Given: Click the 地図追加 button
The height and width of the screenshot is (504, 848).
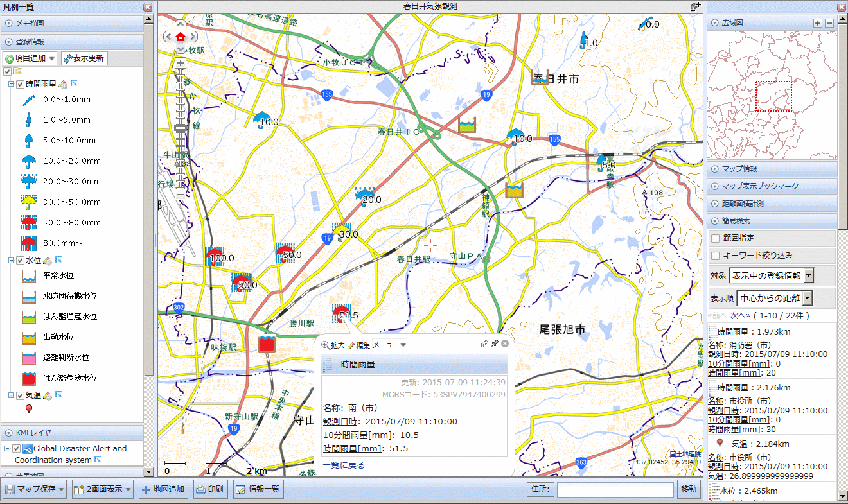Looking at the screenshot, I should pos(164,489).
